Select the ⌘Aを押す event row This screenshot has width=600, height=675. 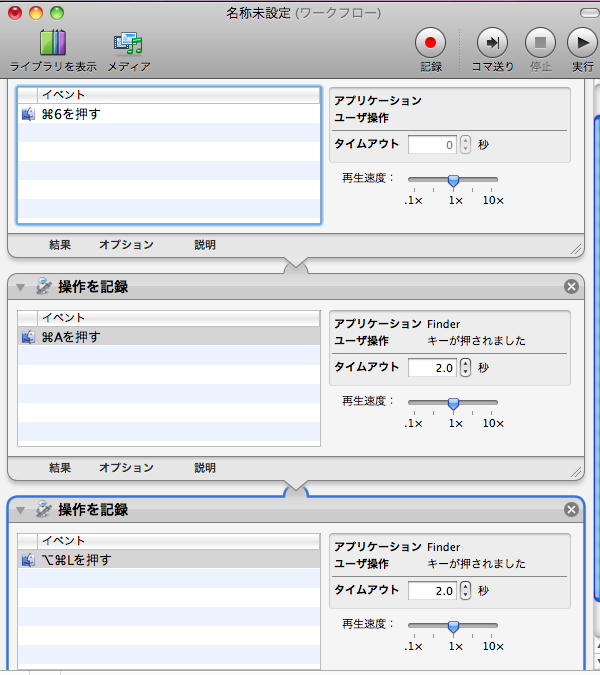[x=168, y=337]
